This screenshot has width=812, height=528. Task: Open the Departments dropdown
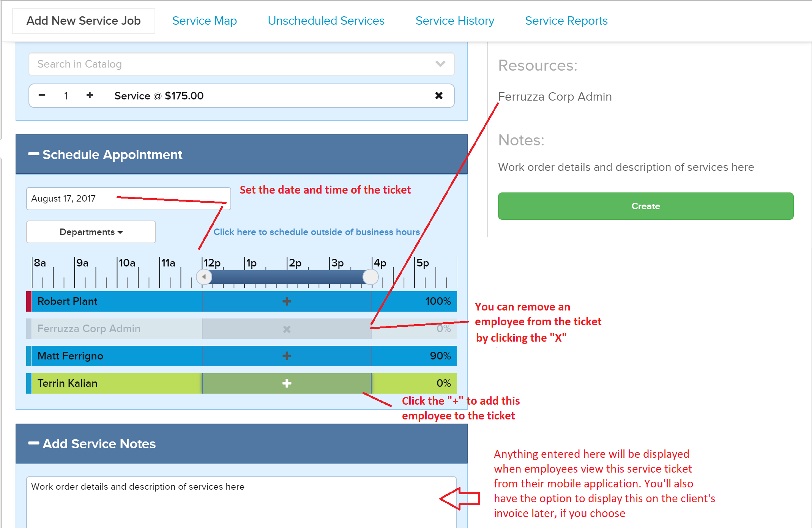91,232
